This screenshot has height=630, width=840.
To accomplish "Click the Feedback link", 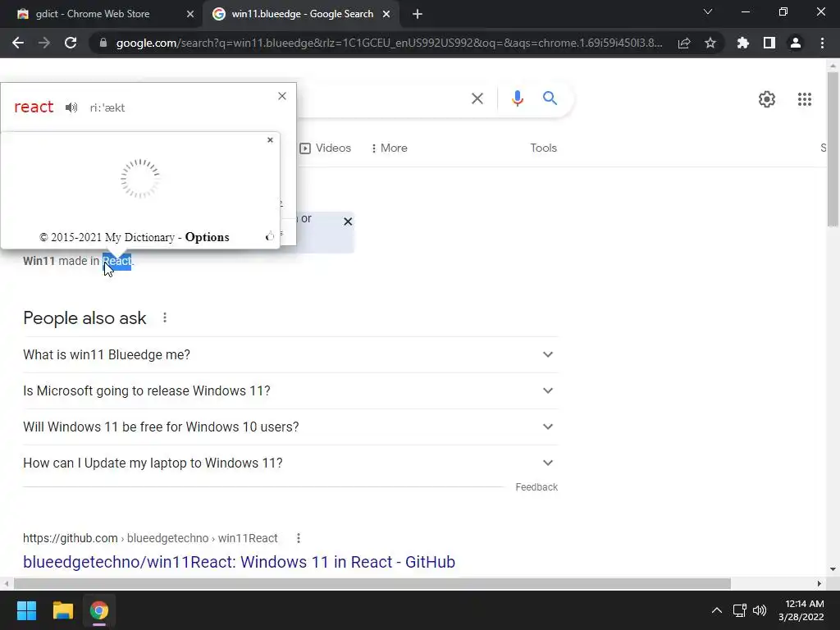I will [536, 487].
